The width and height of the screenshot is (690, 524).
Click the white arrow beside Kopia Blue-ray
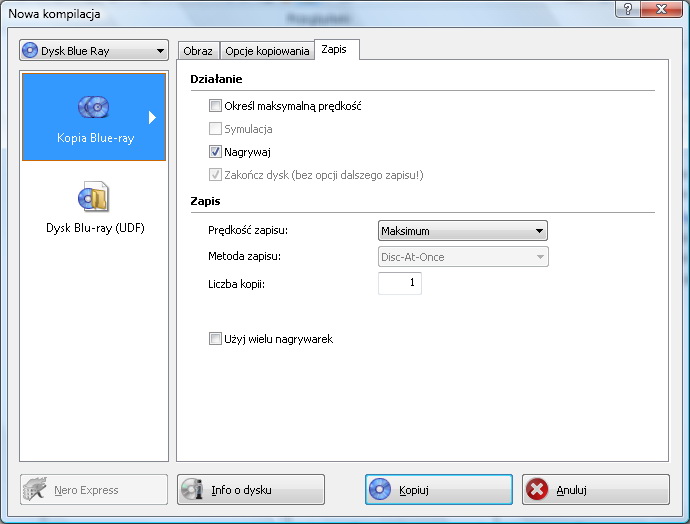[x=152, y=117]
